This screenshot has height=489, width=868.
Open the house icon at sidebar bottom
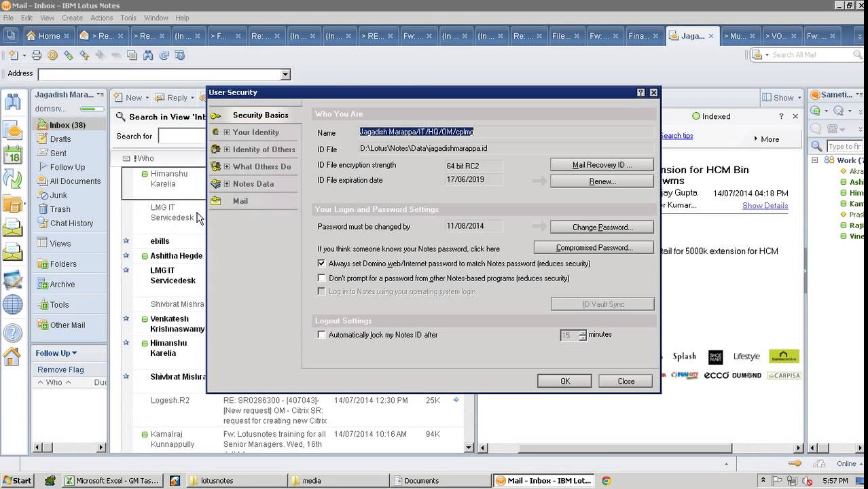[x=12, y=357]
